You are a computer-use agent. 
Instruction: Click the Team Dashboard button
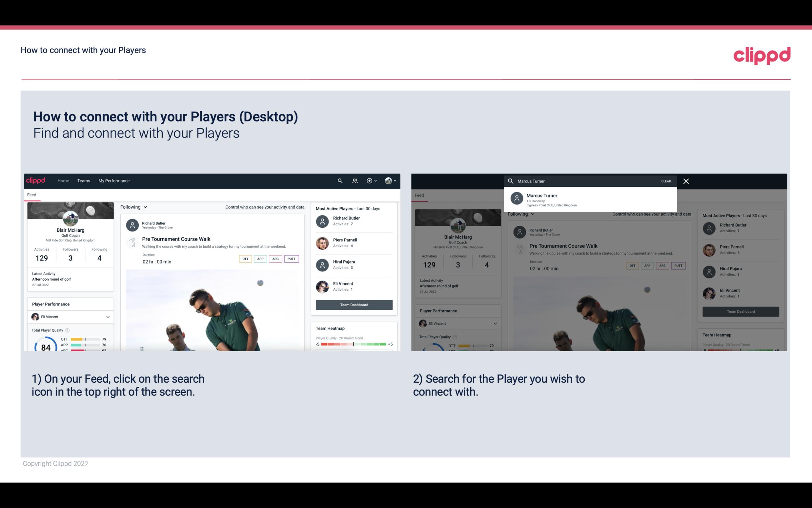pos(354,304)
